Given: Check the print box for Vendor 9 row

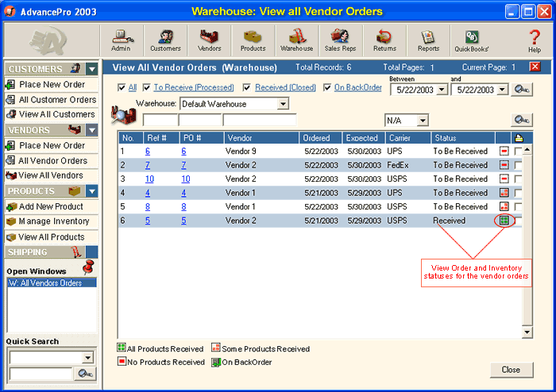Looking at the screenshot, I should pos(518,152).
